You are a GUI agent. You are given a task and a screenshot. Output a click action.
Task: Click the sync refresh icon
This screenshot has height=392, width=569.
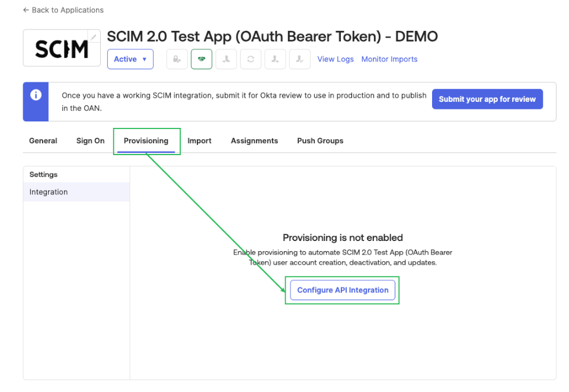[x=250, y=59]
